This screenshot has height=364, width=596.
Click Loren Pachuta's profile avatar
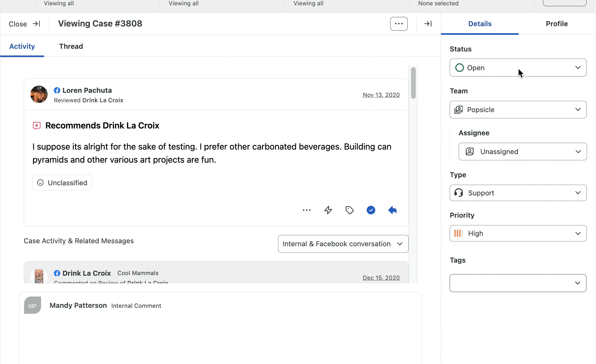pyautogui.click(x=39, y=94)
